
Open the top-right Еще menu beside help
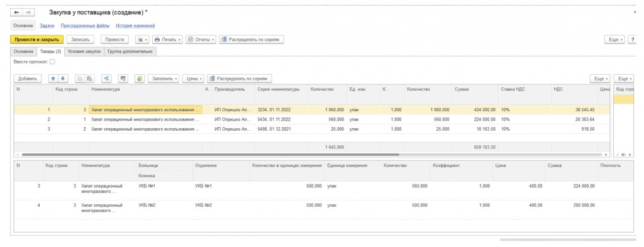(x=615, y=40)
